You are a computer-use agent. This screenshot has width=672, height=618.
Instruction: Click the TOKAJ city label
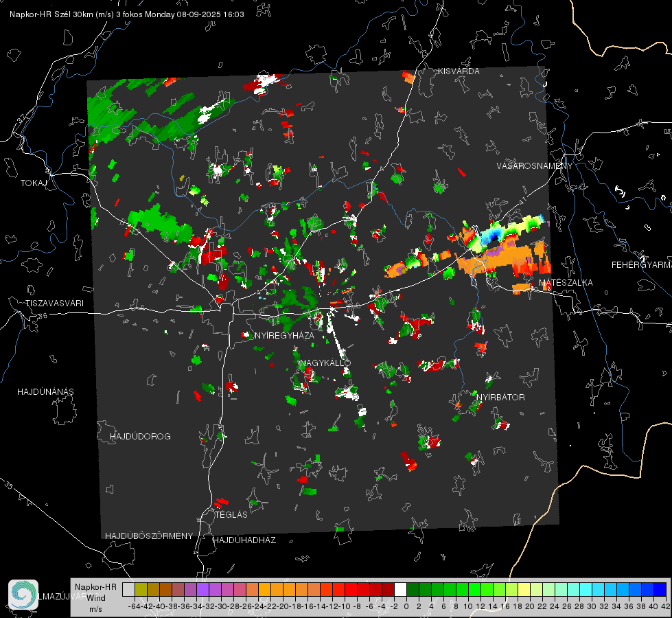[x=34, y=183]
